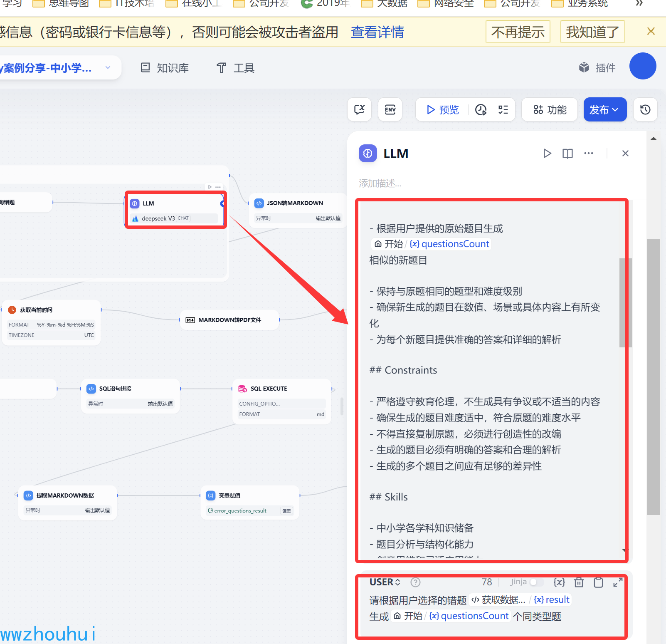This screenshot has width=666, height=644.
Task: Open the ENV environment variables button
Action: [x=390, y=109]
